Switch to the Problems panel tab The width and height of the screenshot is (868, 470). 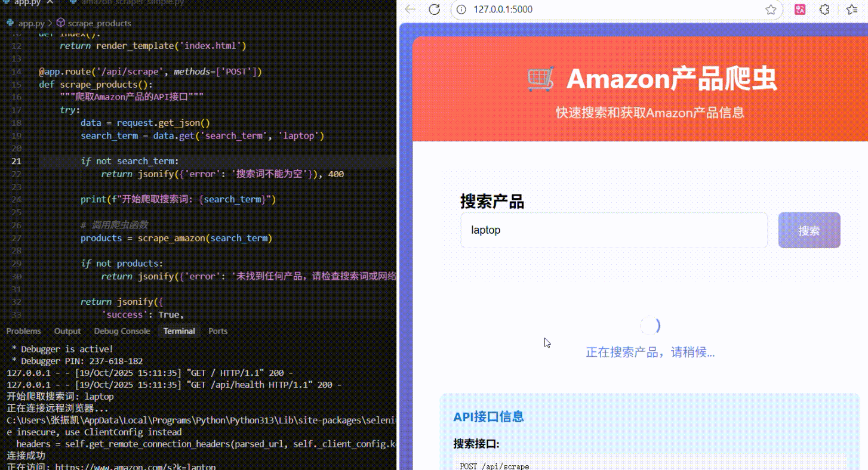click(x=23, y=331)
